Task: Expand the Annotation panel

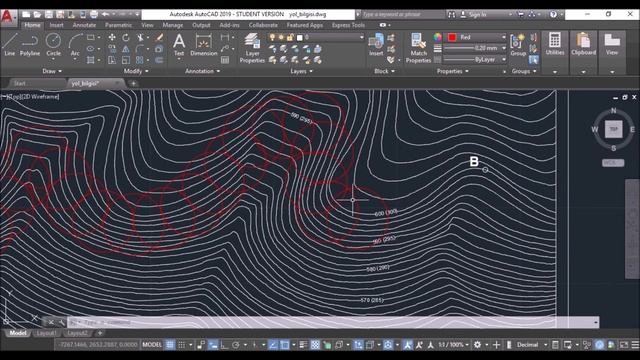Action: coord(202,71)
